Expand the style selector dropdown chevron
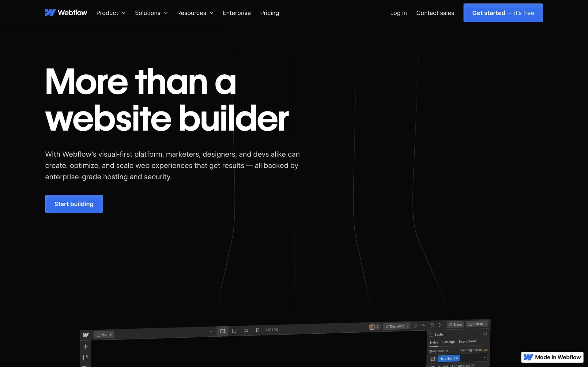 click(484, 357)
